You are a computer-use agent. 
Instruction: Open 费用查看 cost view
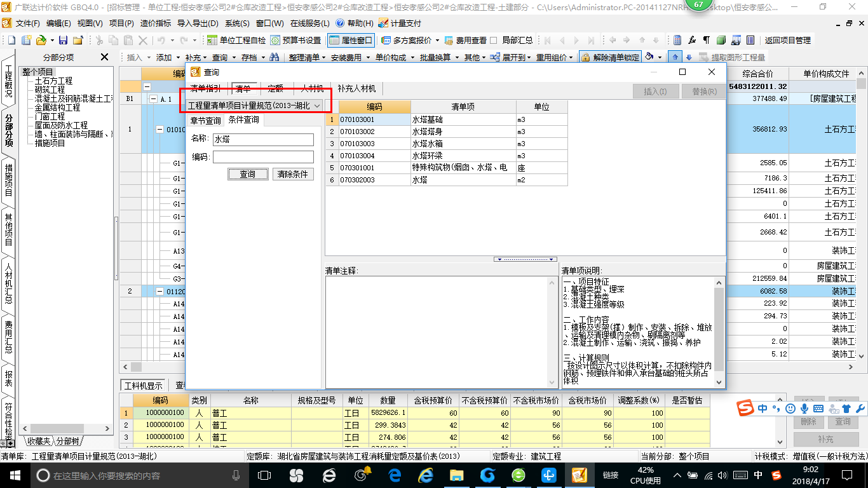coord(465,40)
